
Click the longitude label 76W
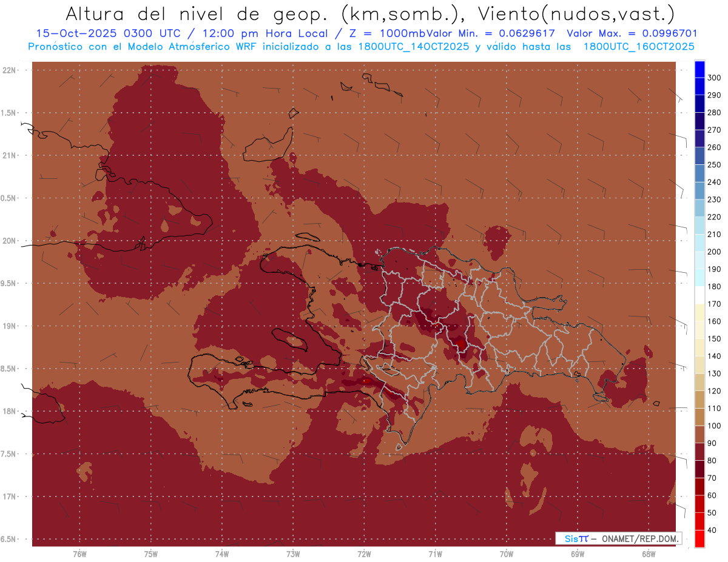tap(79, 554)
